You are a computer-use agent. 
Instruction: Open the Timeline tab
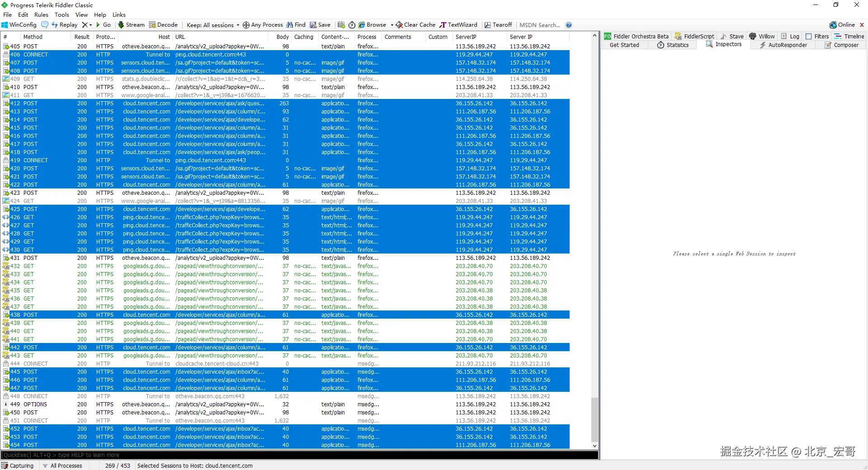(x=849, y=36)
